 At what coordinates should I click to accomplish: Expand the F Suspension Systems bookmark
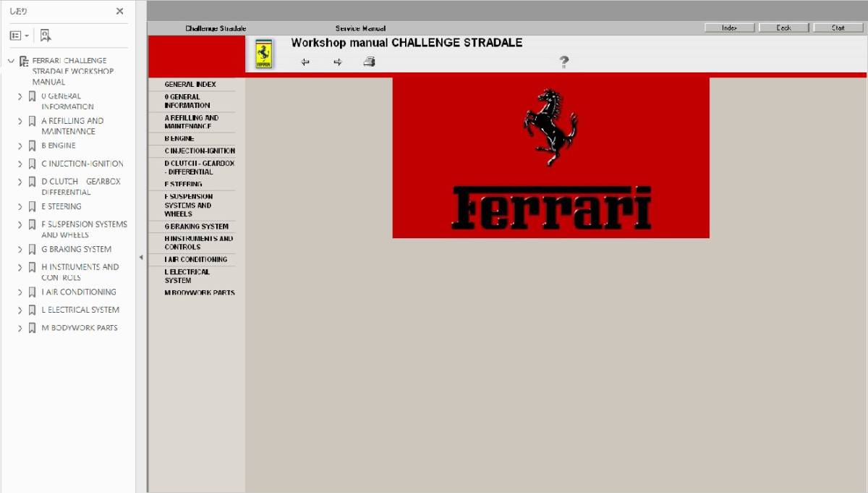20,224
